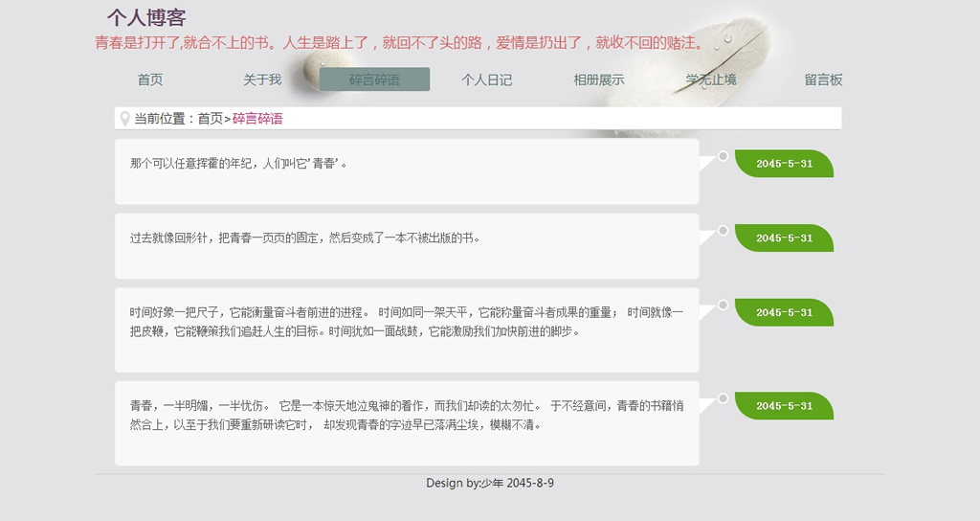Click the green date tag of the '回形针' post

(x=785, y=238)
